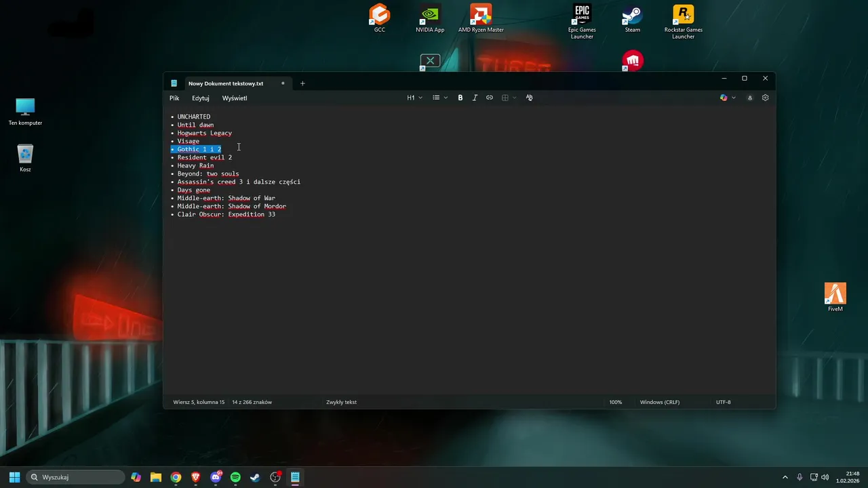Open the Edytuj menu
The height and width of the screenshot is (488, 868).
click(x=201, y=98)
